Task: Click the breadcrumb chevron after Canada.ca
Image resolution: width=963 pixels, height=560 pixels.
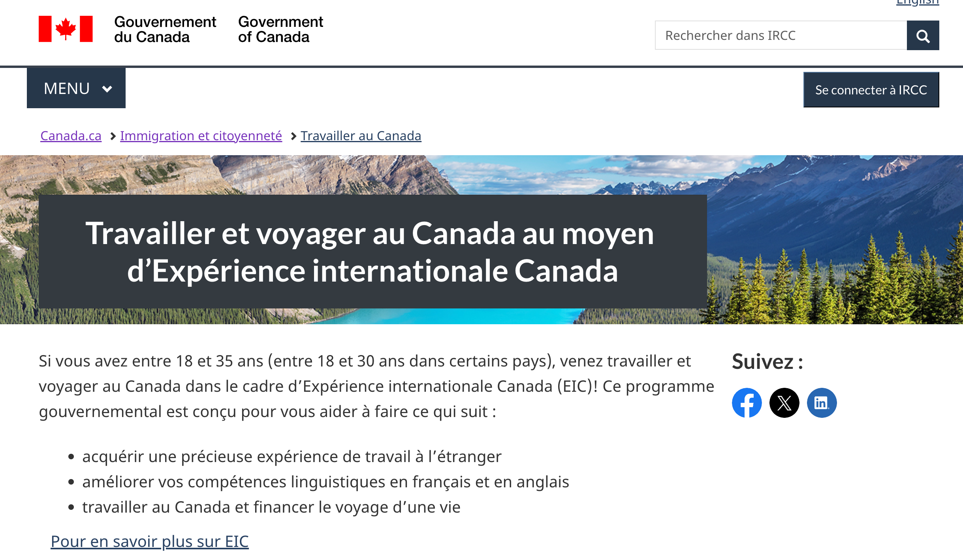Action: point(113,135)
